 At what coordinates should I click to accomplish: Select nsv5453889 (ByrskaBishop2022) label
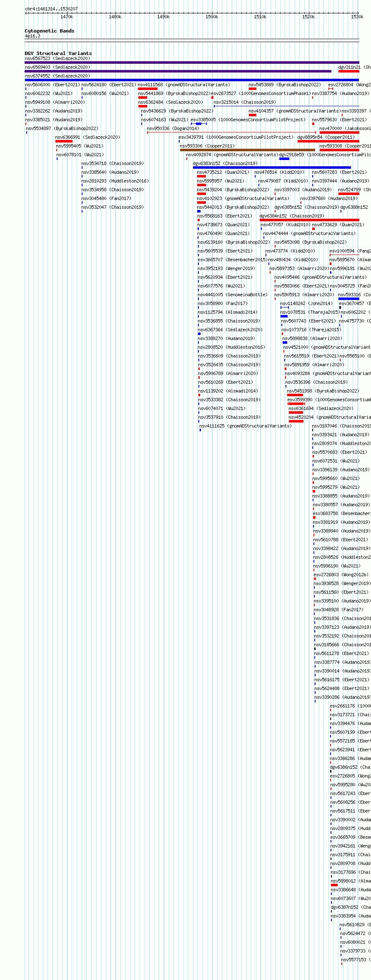coord(285,85)
